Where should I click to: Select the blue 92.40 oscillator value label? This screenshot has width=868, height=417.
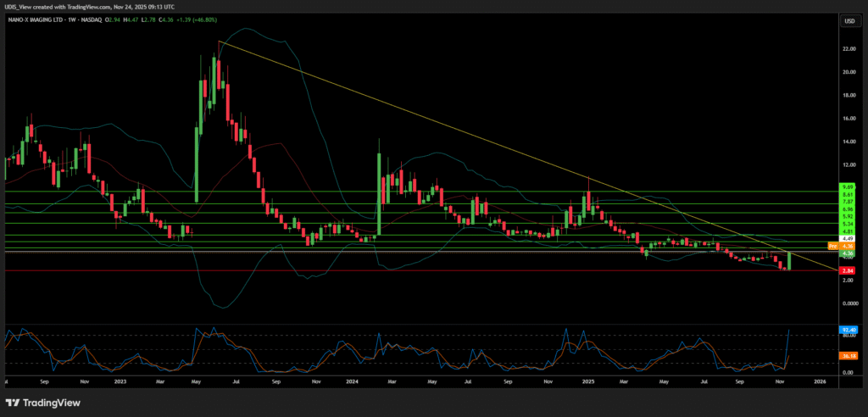coord(847,329)
